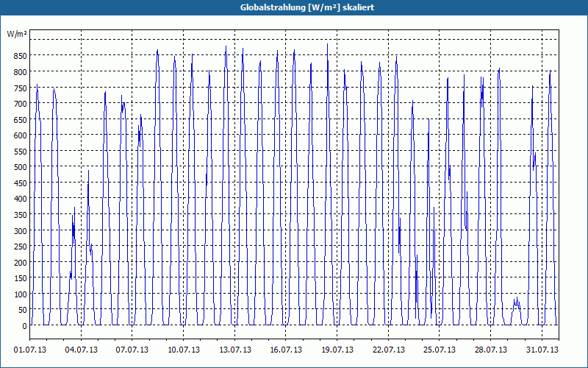Click the 10.07.13 date label

(183, 350)
